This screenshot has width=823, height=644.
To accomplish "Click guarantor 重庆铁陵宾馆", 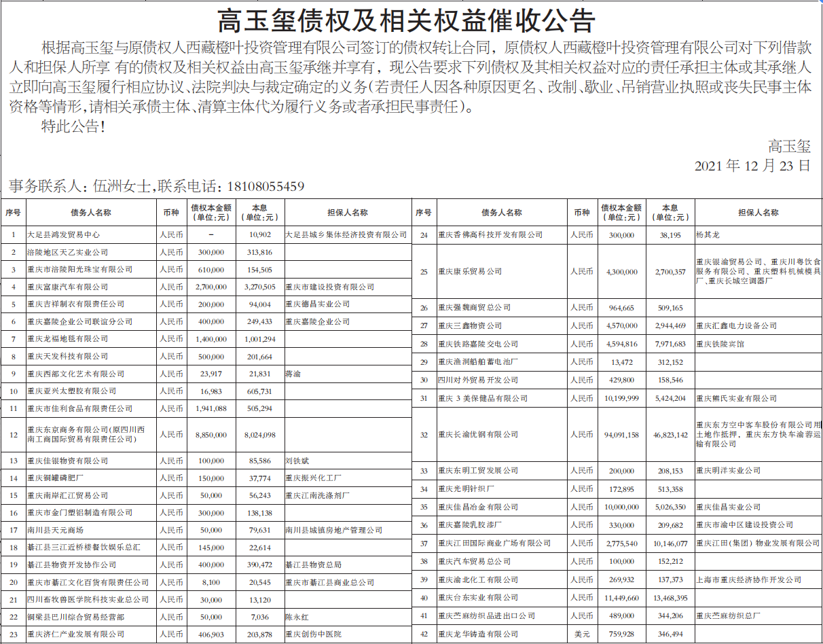I will [720, 344].
